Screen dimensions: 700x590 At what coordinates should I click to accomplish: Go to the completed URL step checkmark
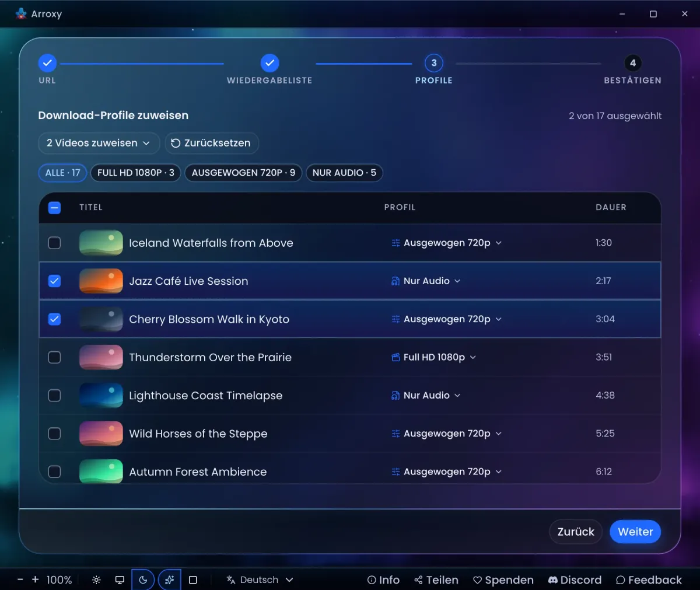(x=47, y=62)
